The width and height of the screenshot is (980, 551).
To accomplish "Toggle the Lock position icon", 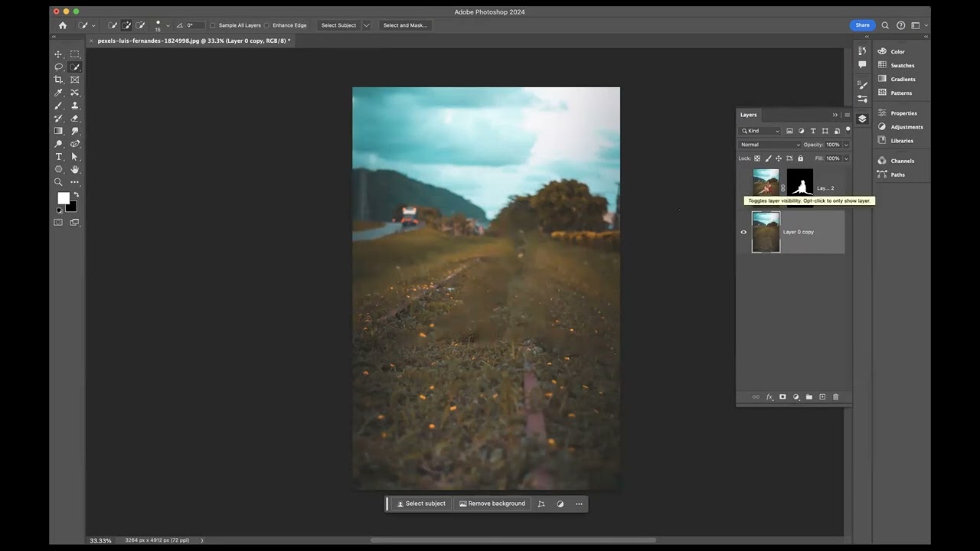I will coord(779,158).
